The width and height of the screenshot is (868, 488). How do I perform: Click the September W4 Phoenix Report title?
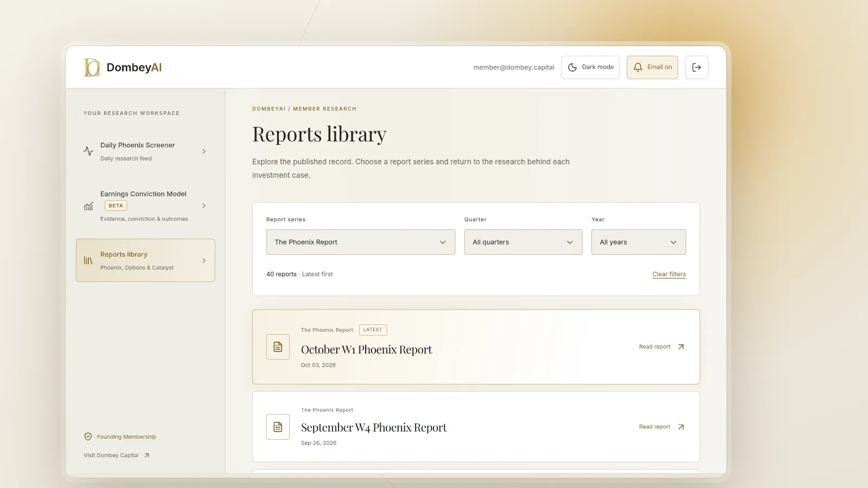[x=374, y=428]
